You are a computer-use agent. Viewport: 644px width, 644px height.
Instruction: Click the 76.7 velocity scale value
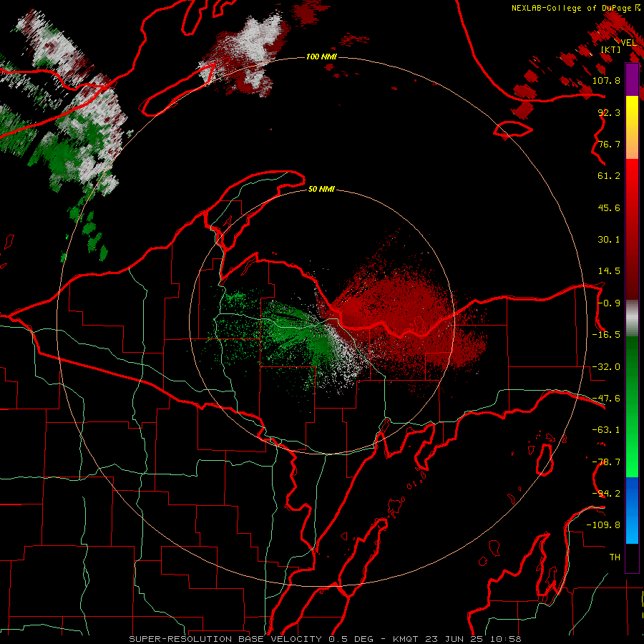pyautogui.click(x=610, y=144)
